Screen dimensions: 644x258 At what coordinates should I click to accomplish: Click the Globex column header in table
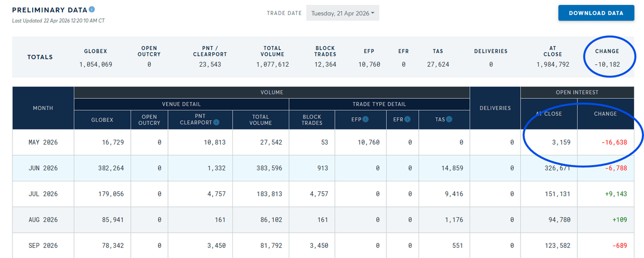click(x=102, y=119)
